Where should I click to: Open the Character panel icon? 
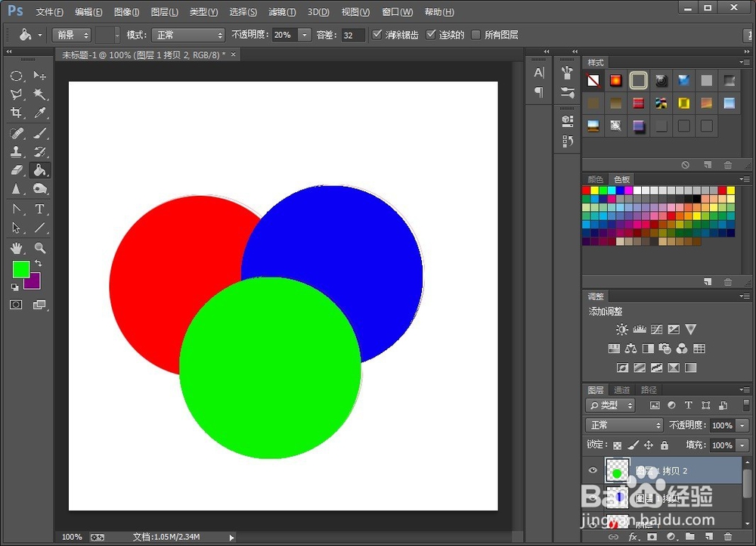[x=539, y=73]
